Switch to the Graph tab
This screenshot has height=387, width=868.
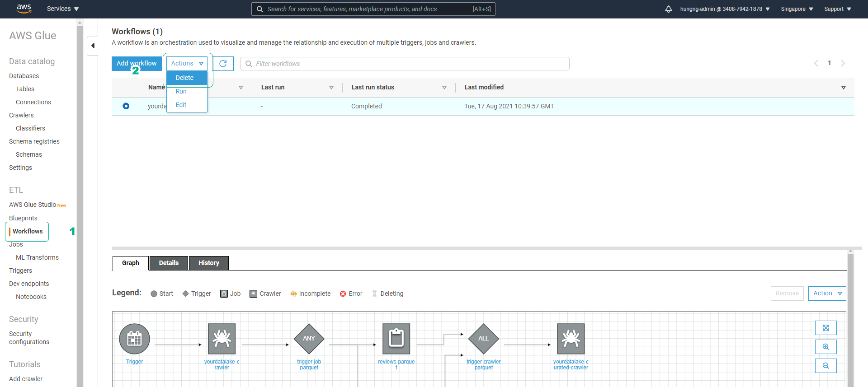[x=131, y=263]
